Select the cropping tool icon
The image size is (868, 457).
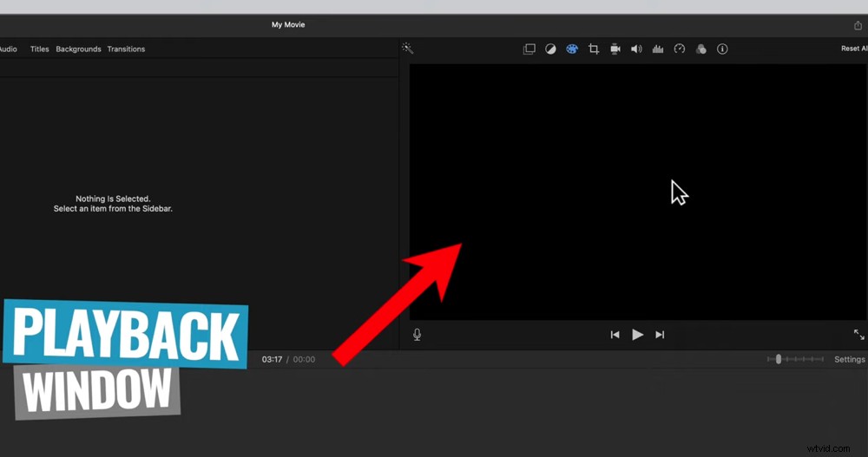(594, 49)
